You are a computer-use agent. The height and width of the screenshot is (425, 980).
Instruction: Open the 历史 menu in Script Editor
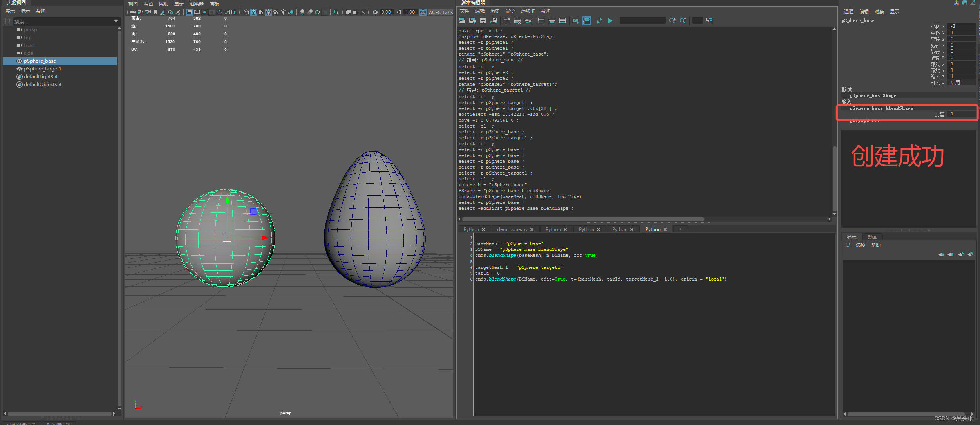pos(495,11)
